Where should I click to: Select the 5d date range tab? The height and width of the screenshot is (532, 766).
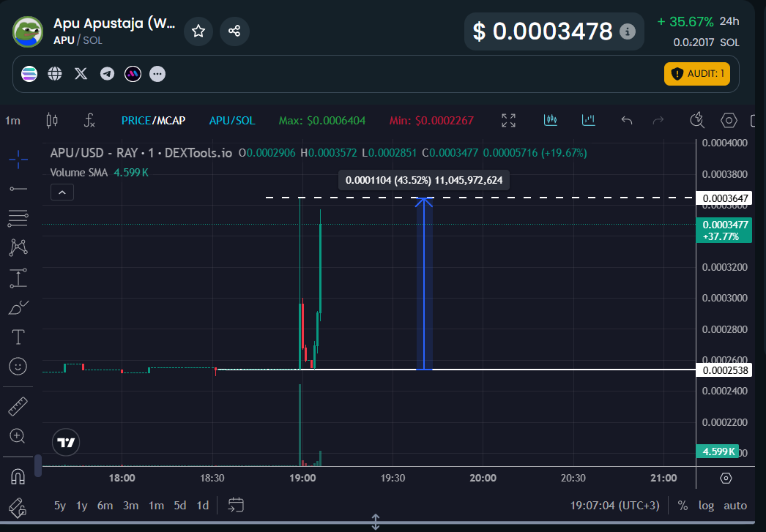pyautogui.click(x=179, y=506)
